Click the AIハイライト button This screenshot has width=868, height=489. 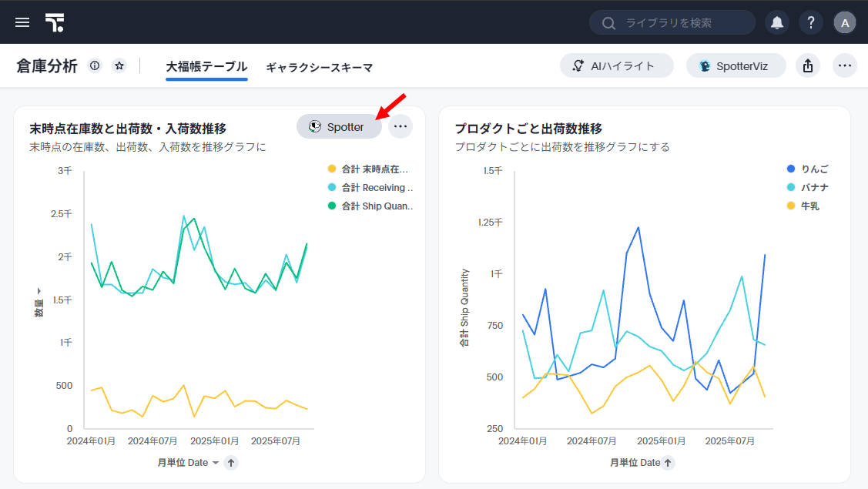pyautogui.click(x=617, y=66)
